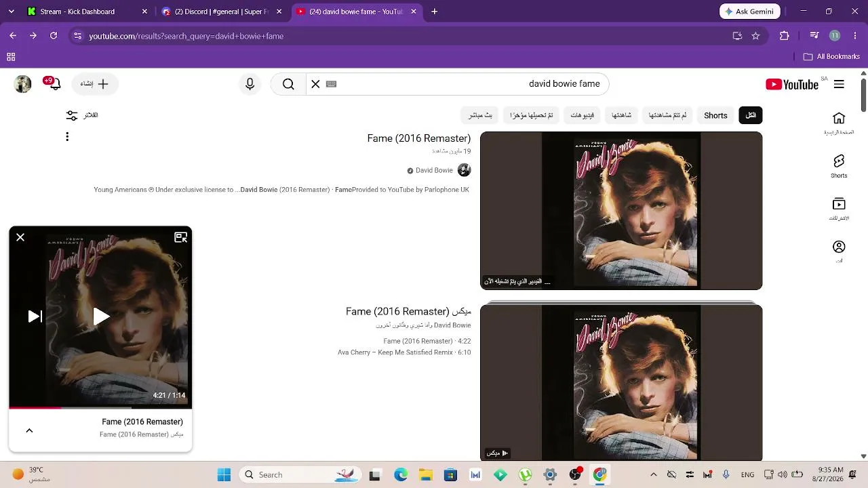The height and width of the screenshot is (488, 868).
Task: Select the Watched filter chip
Action: (x=621, y=115)
